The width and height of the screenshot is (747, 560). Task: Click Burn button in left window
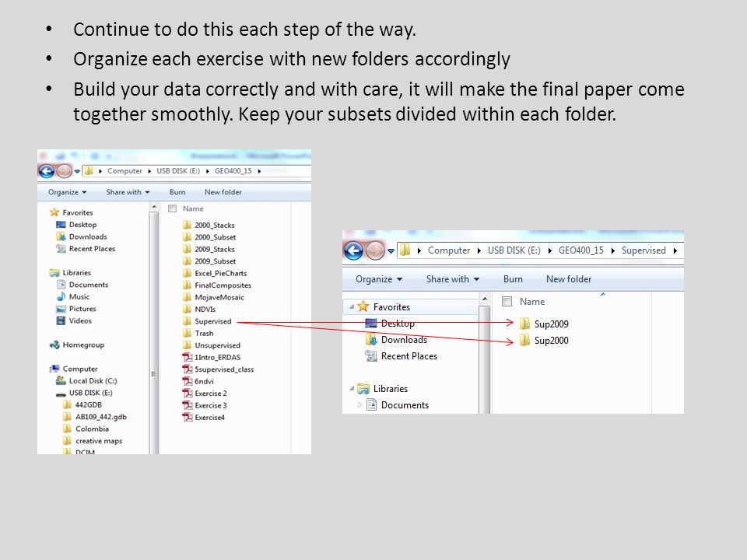177,192
